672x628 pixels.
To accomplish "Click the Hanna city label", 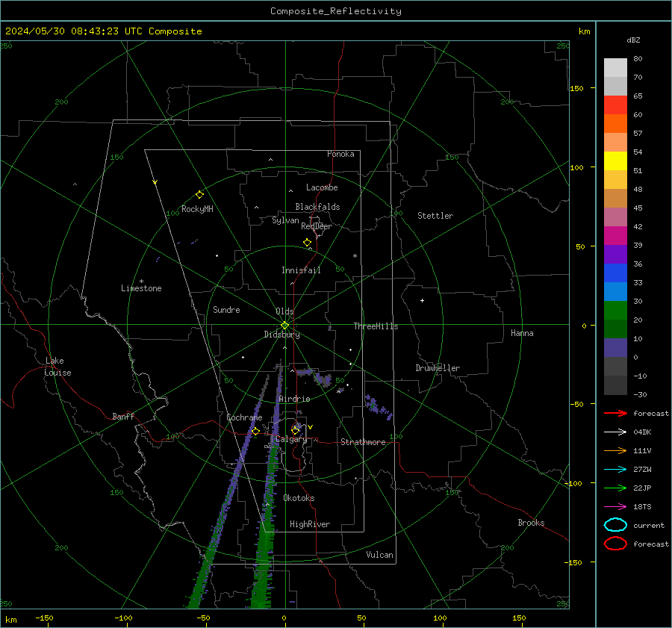I will point(522,333).
